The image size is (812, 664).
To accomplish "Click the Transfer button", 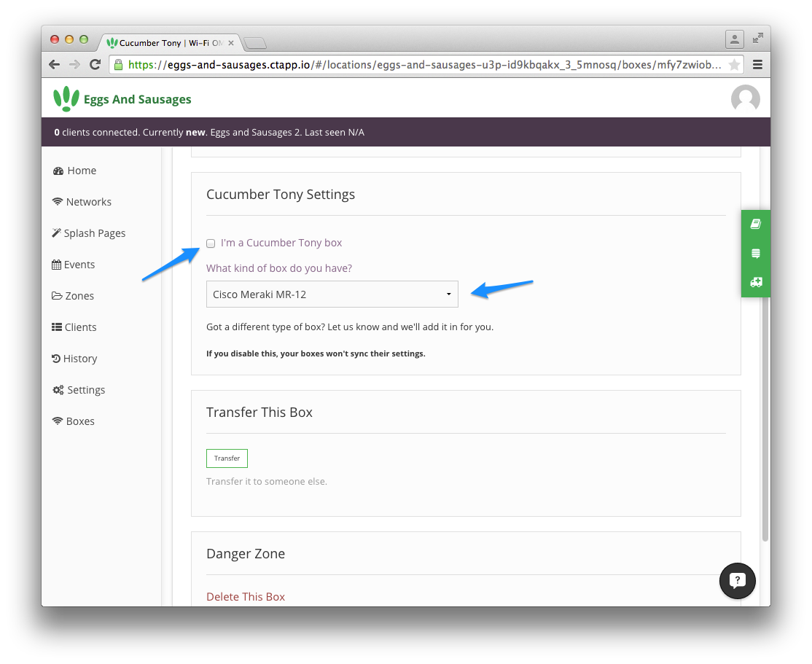I will click(227, 458).
